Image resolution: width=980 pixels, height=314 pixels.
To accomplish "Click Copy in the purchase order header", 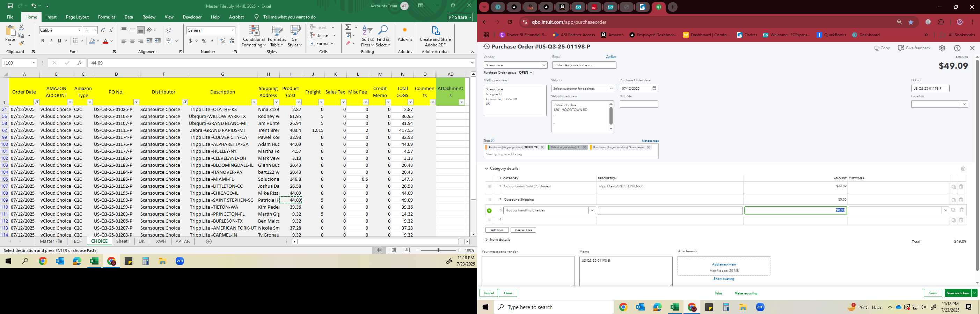I will (882, 48).
